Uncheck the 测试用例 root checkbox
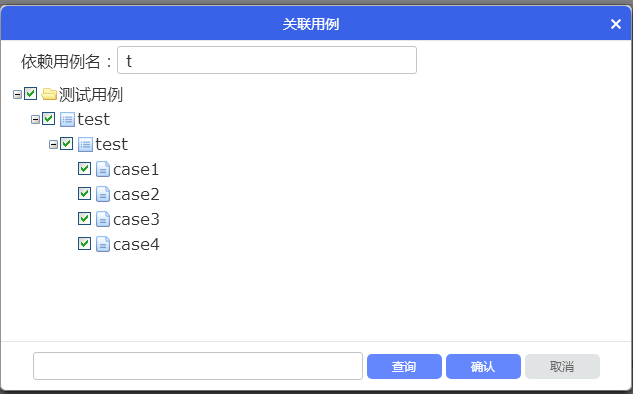Image resolution: width=633 pixels, height=394 pixels. [x=31, y=94]
